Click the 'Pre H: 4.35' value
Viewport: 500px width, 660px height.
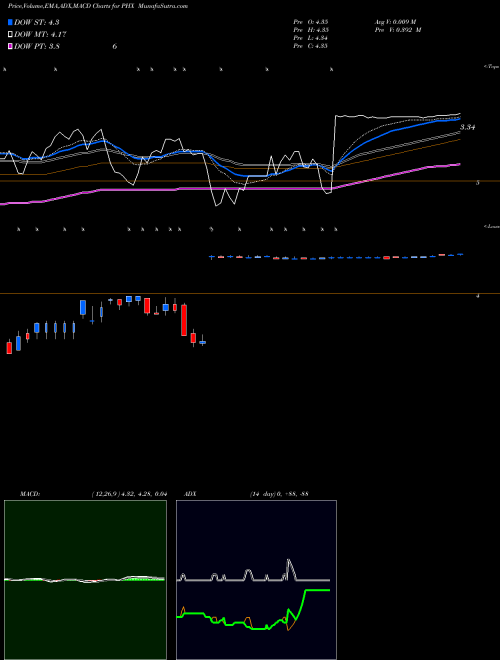click(311, 30)
